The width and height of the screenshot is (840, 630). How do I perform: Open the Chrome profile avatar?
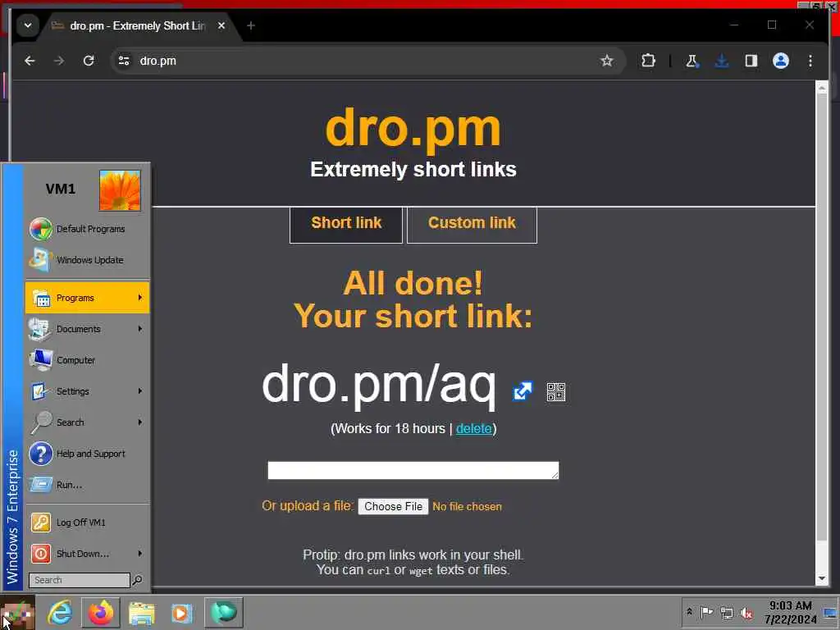click(x=781, y=61)
